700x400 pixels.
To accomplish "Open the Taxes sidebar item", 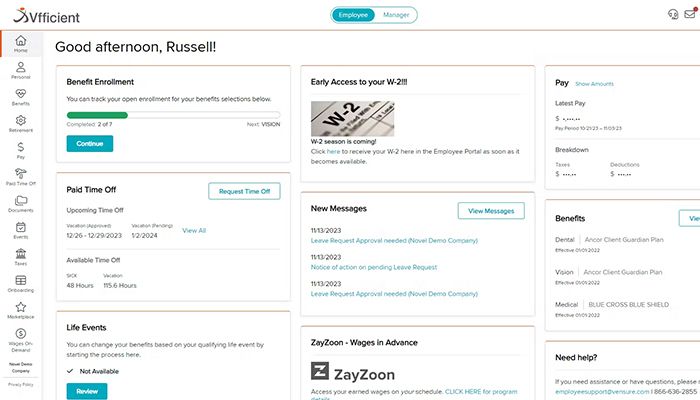I will point(20,256).
